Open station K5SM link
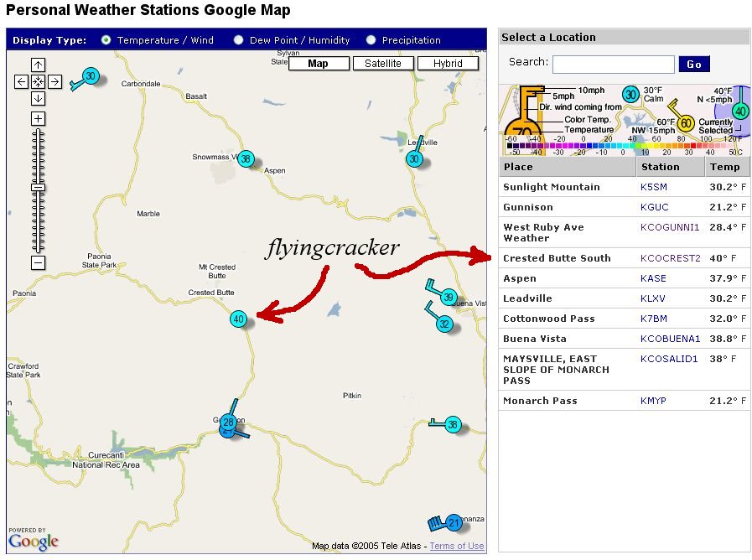Screen dimensions: 752x560 tap(654, 187)
